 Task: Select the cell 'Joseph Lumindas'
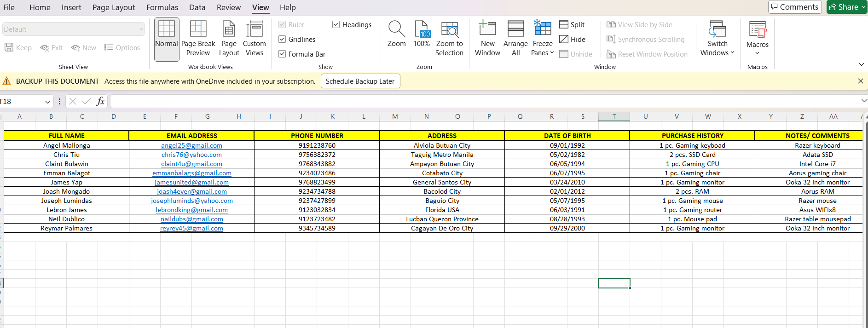(x=67, y=201)
